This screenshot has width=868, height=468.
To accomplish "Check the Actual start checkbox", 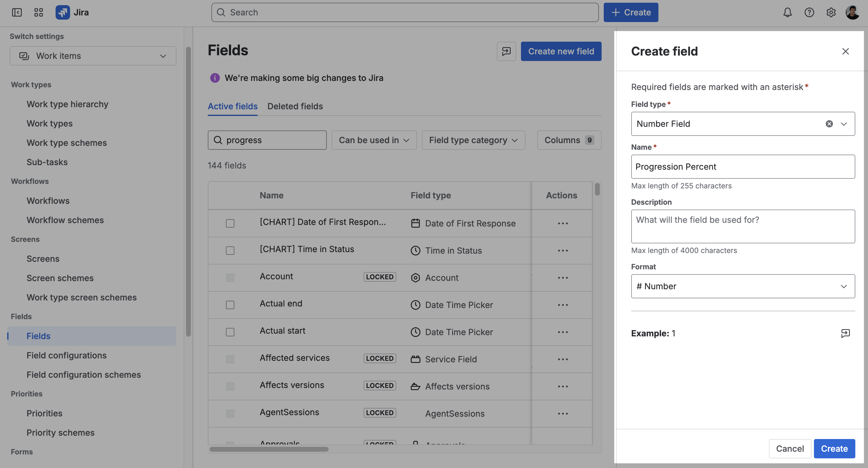I will [x=230, y=332].
